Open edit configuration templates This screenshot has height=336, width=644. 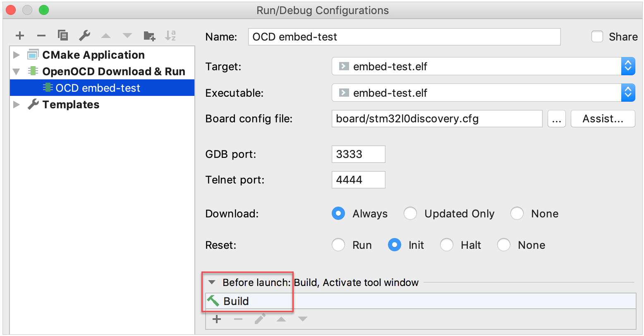[84, 36]
